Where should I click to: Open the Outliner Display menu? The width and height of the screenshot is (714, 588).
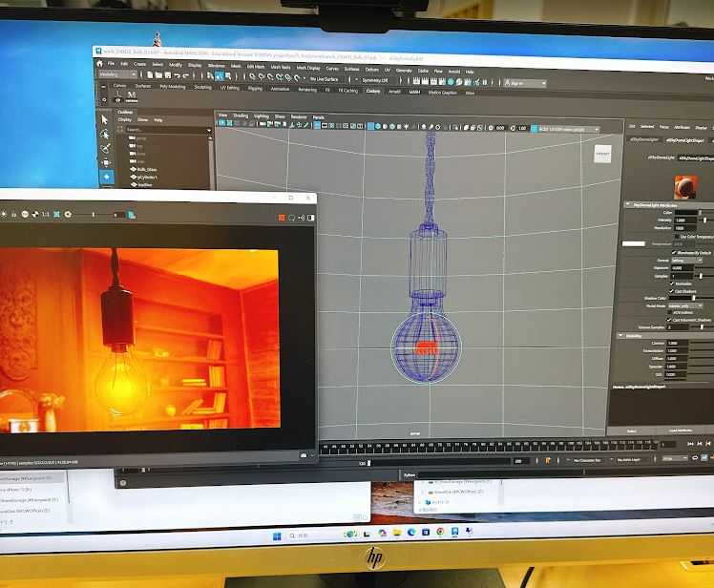pyautogui.click(x=125, y=119)
